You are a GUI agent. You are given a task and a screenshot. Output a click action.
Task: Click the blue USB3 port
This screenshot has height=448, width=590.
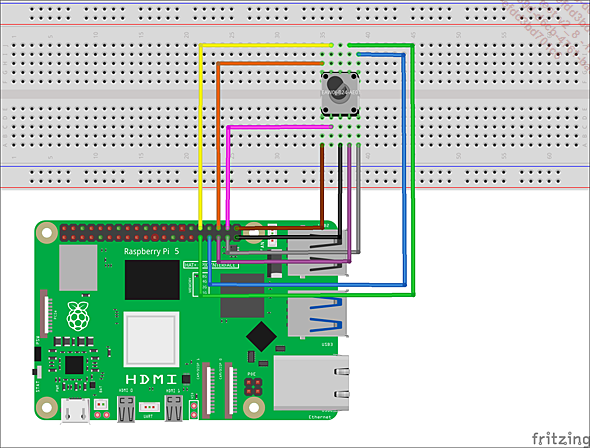pos(317,314)
